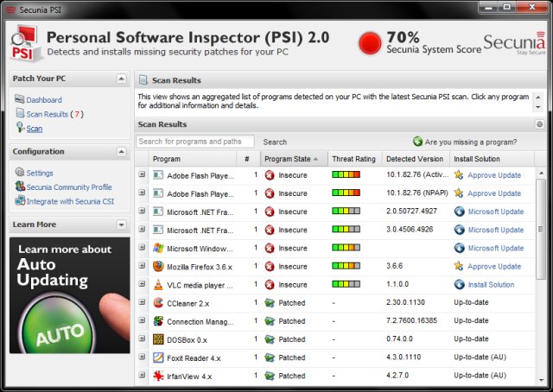This screenshot has height=392, width=553.
Task: Click the IrfanView program icon
Action: point(158,376)
